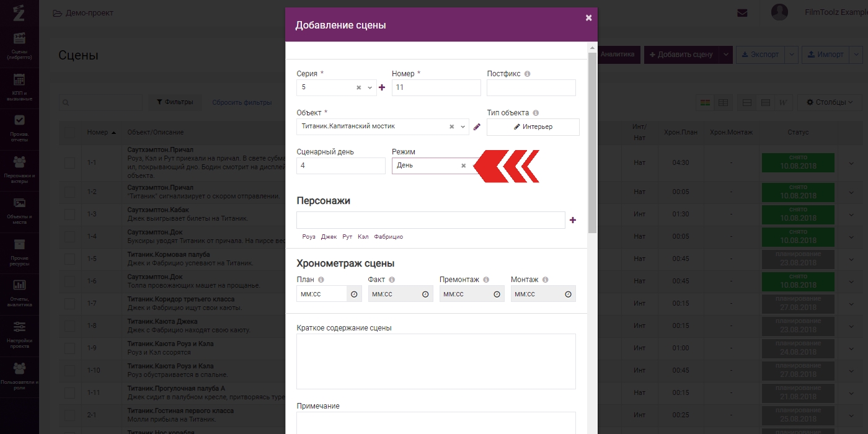
Task: Toggle the select-all checkbox in table header
Action: click(x=69, y=132)
